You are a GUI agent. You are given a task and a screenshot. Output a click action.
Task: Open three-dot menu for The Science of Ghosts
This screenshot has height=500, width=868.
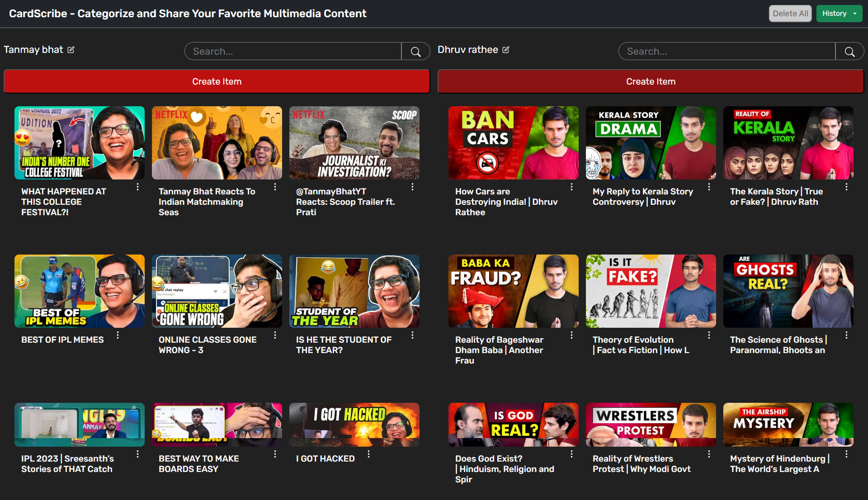pos(846,335)
